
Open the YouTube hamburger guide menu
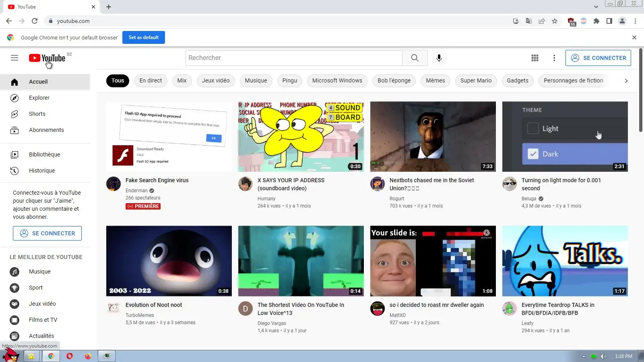[14, 58]
